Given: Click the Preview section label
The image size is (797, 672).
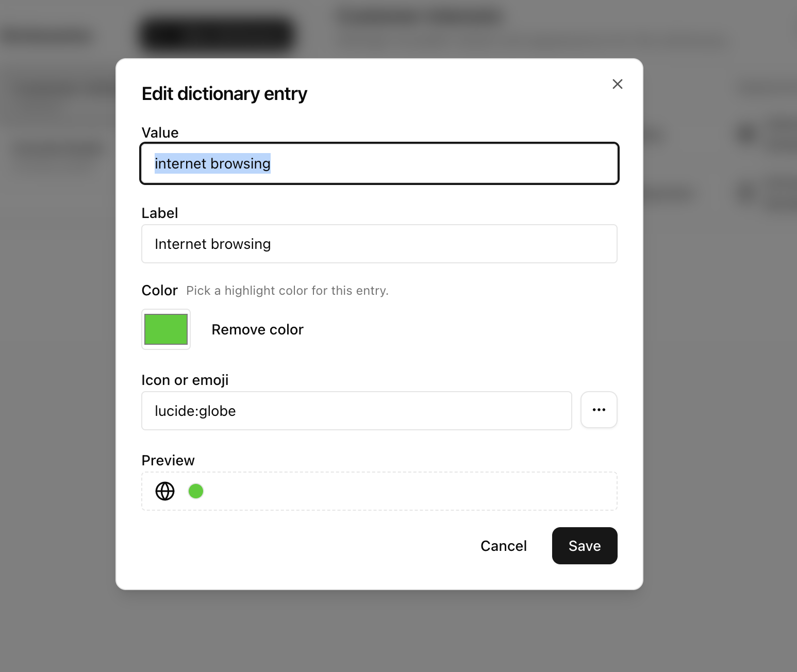Looking at the screenshot, I should tap(168, 460).
